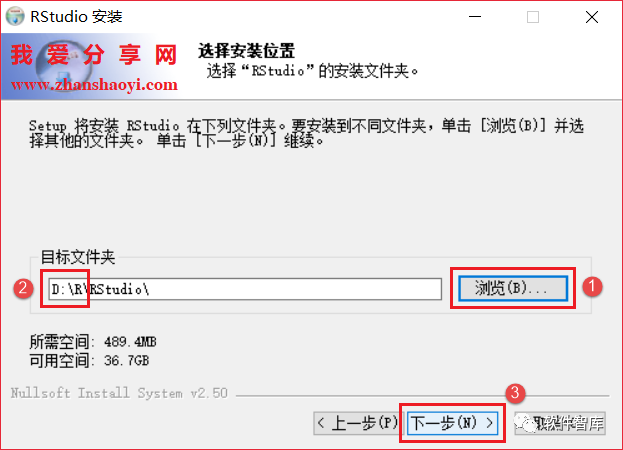The image size is (623, 450).
Task: Click the disabled maximize window icon
Action: click(x=533, y=17)
